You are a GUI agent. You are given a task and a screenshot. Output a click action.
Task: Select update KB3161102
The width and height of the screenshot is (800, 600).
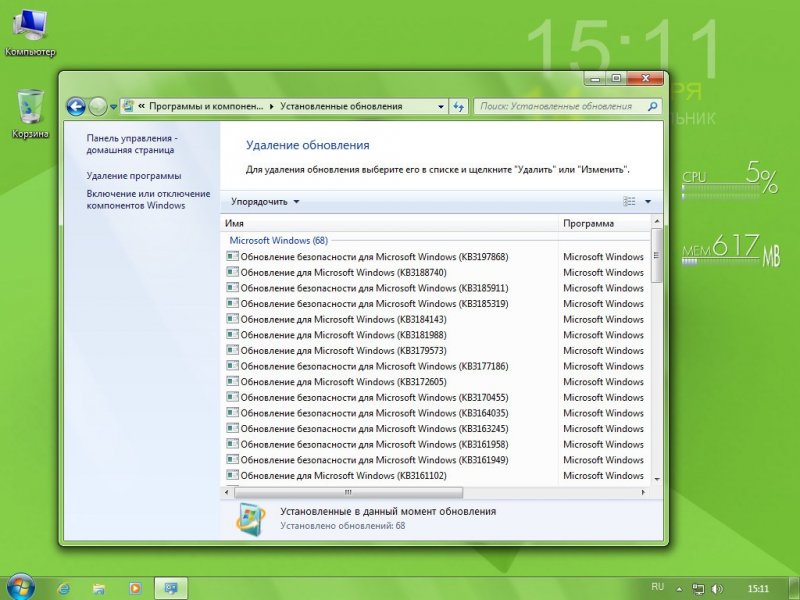click(437, 476)
